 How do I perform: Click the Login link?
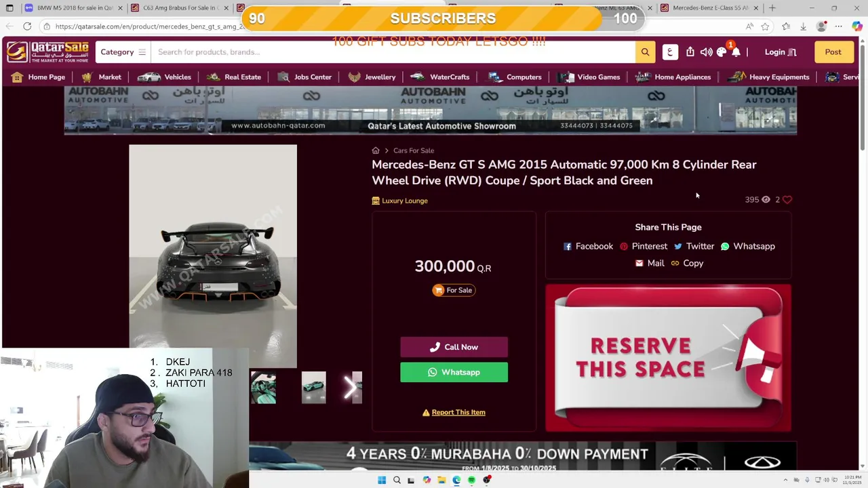tap(780, 52)
